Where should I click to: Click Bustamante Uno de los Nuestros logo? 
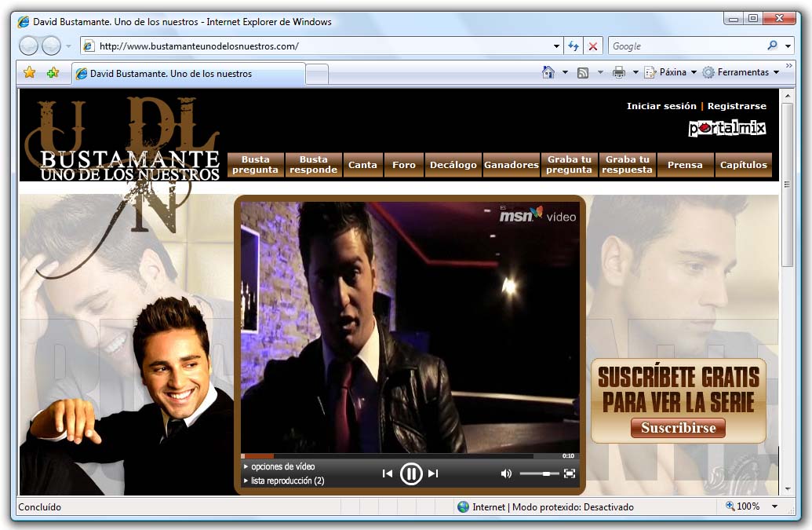129,166
